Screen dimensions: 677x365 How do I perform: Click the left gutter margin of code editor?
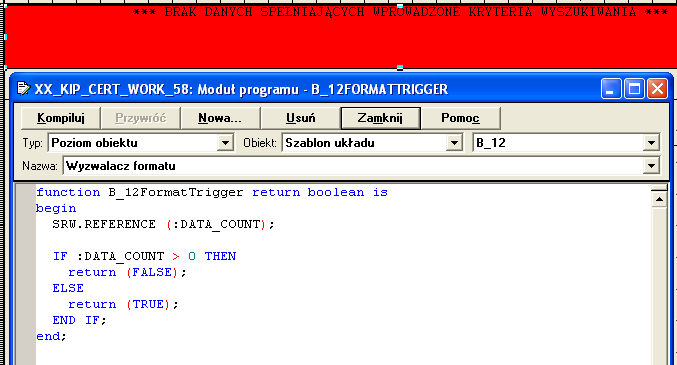(x=25, y=274)
